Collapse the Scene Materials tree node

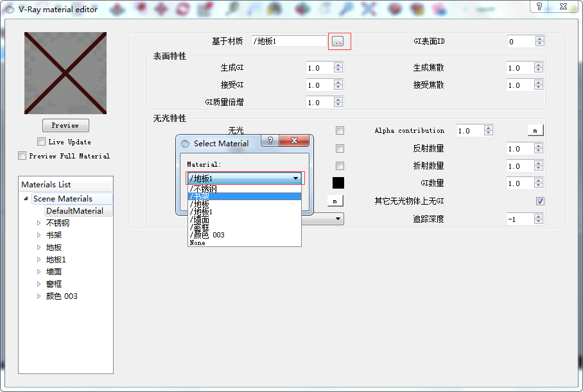point(26,198)
